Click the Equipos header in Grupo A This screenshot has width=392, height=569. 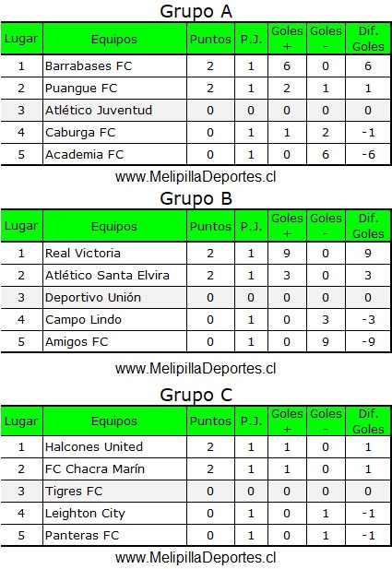[x=114, y=39]
